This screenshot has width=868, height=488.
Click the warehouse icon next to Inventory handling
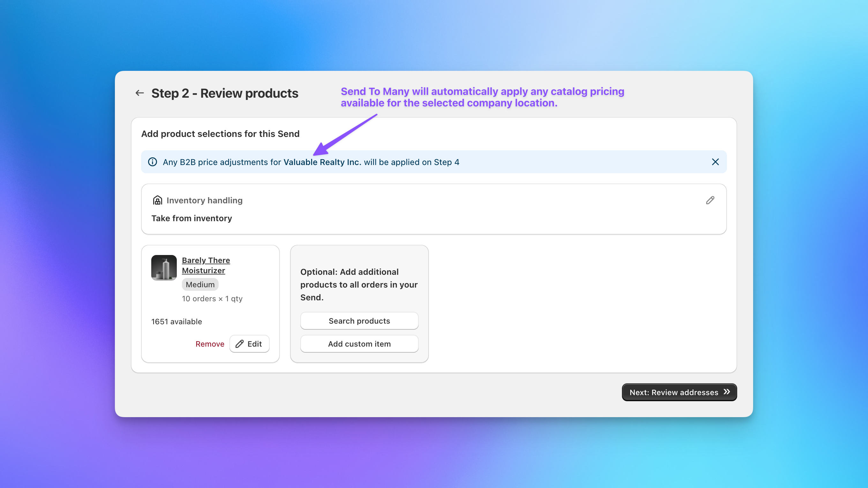click(x=157, y=200)
